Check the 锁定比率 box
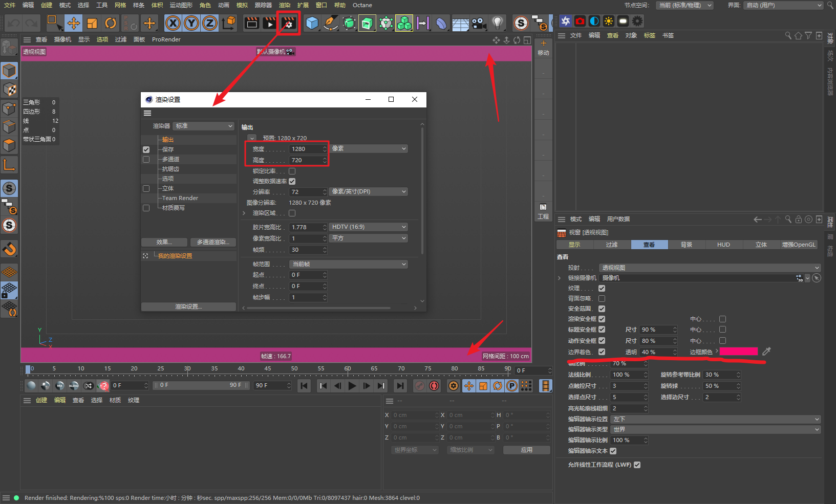 pos(292,171)
